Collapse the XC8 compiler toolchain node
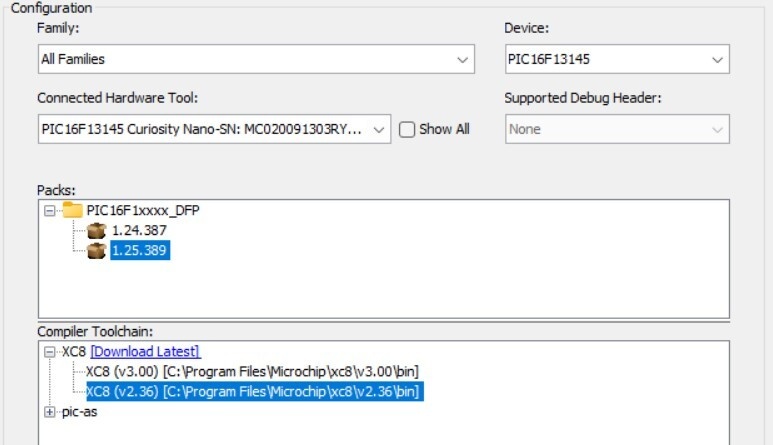Screen dimensions: 773x445 [x=49, y=352]
